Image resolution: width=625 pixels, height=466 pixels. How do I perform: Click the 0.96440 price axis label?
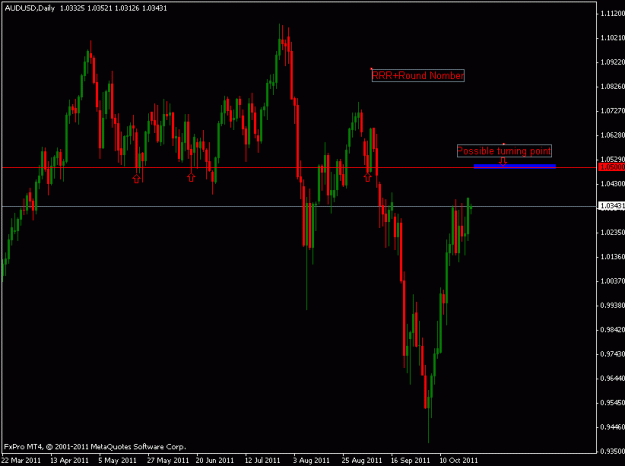pyautogui.click(x=612, y=378)
